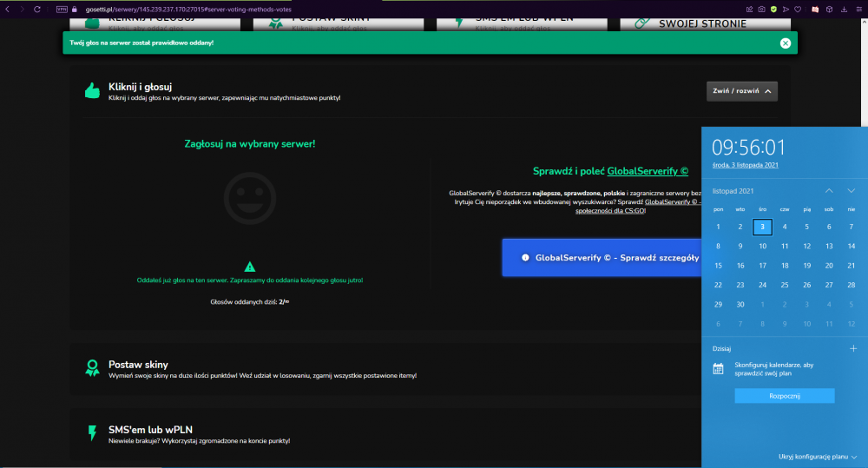The image size is (868, 468).
Task: Open the downloads arrow icon
Action: [845, 9]
